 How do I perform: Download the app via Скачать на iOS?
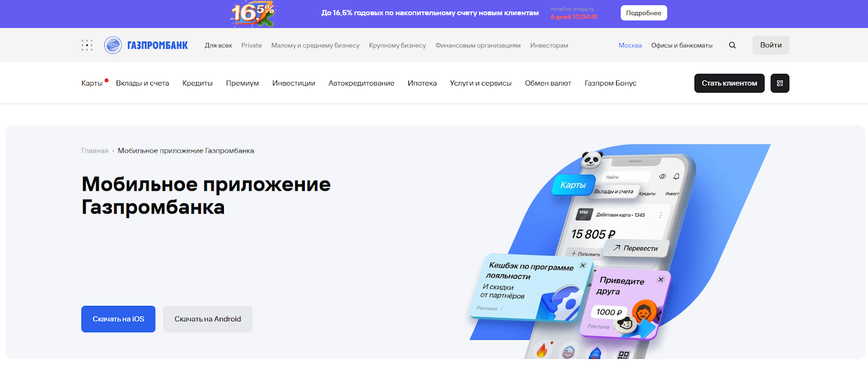coord(118,319)
